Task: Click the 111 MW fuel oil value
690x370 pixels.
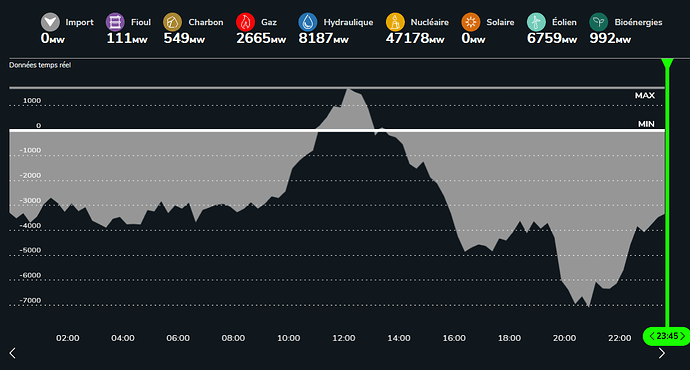Action: click(x=127, y=38)
